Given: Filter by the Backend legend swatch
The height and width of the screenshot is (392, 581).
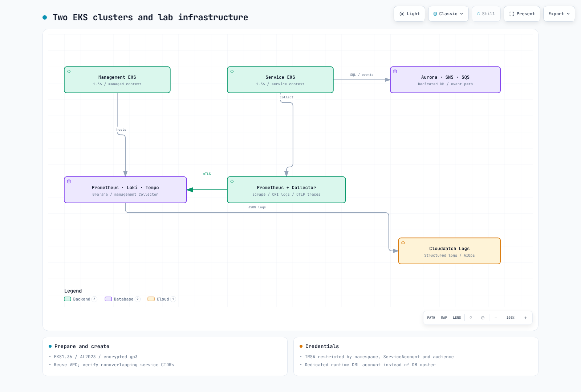Looking at the screenshot, I should 68,299.
